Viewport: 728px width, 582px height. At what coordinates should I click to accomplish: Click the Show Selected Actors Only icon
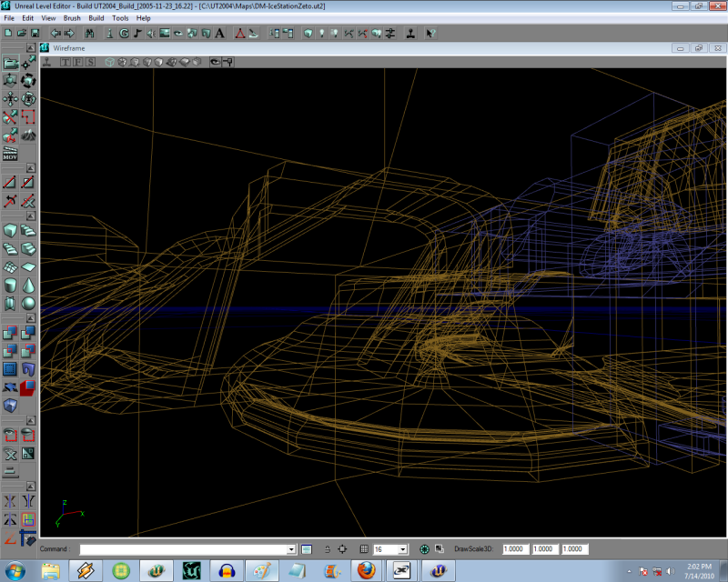[10, 436]
